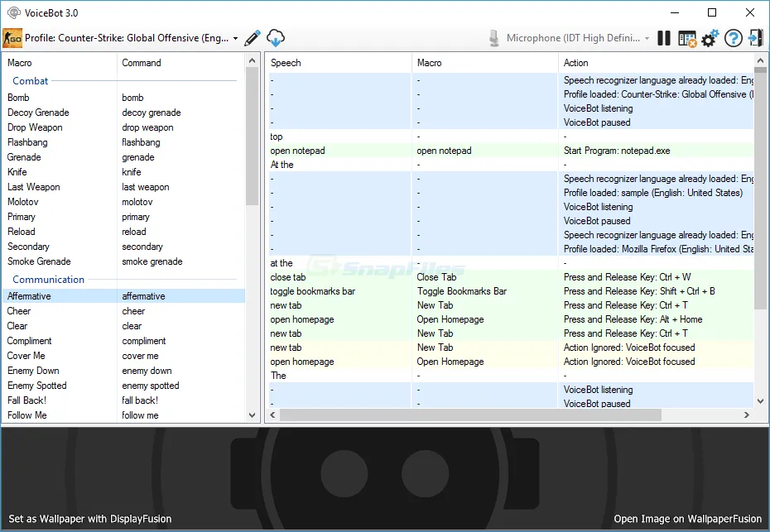This screenshot has height=532, width=770.
Task: Click first 'Action Ignored: VoiceBot focused' entry
Action: click(629, 347)
